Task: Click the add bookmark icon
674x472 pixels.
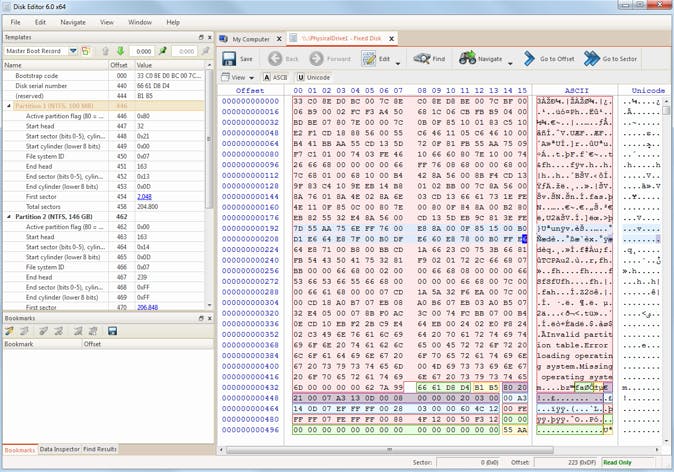Action: 10,331
